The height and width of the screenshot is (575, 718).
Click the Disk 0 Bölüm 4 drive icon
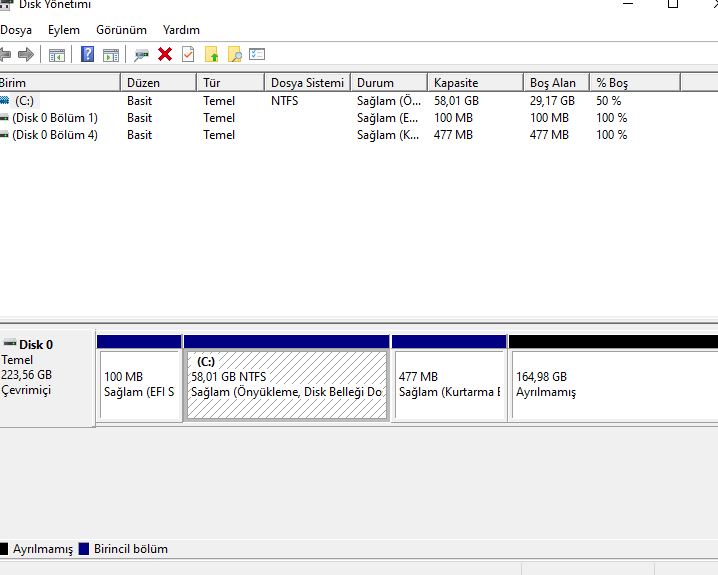pyautogui.click(x=5, y=135)
